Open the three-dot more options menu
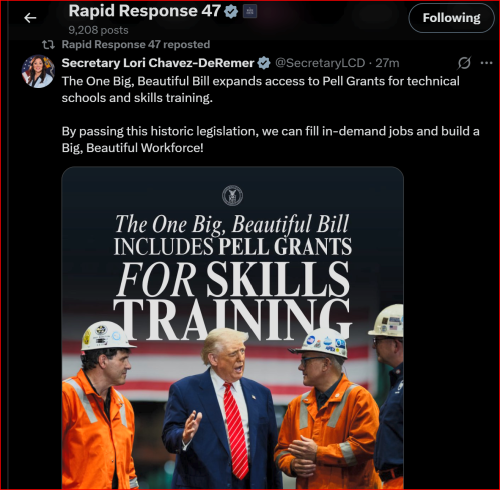 pyautogui.click(x=486, y=63)
